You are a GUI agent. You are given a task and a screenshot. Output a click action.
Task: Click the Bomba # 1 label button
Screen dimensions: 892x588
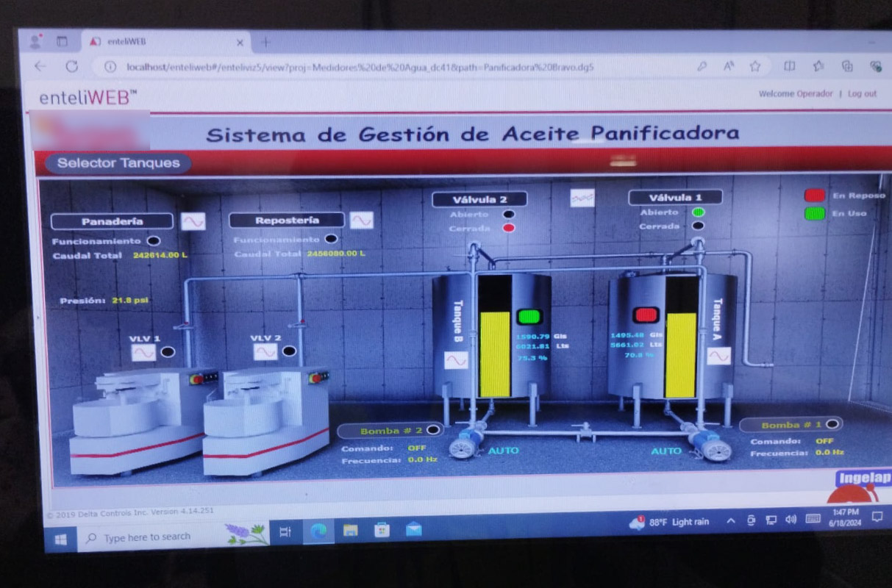pos(791,425)
